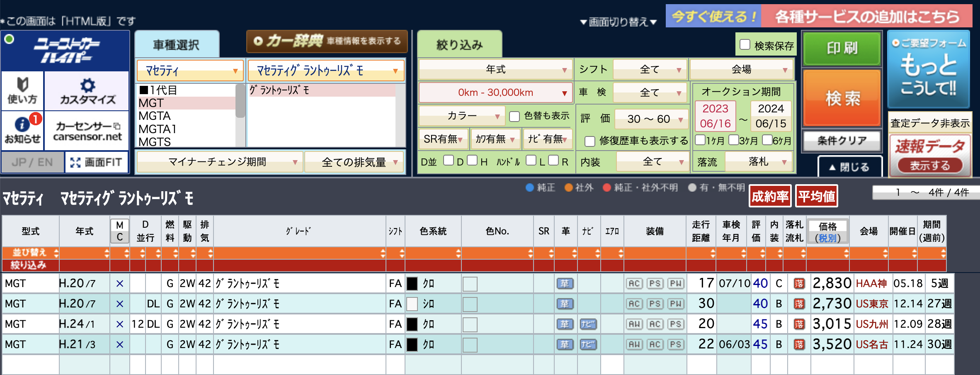This screenshot has width=980, height=375.
Task: Click the PS equipment icon in the 2,730 row
Action: (655, 304)
